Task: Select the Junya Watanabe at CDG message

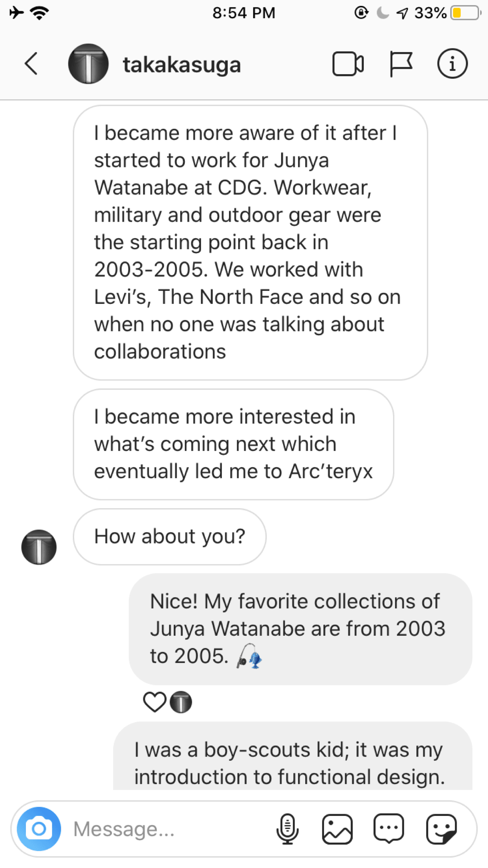Action: pos(251,242)
